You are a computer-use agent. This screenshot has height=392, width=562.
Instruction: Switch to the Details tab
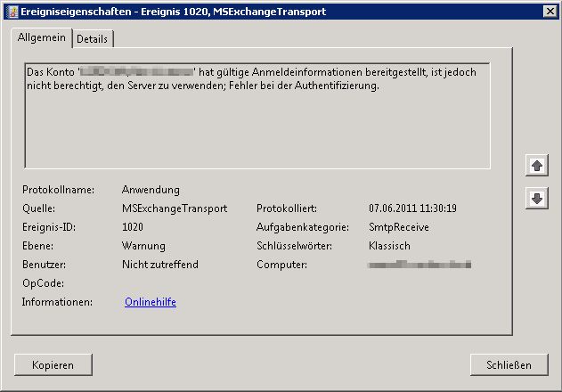[93, 38]
